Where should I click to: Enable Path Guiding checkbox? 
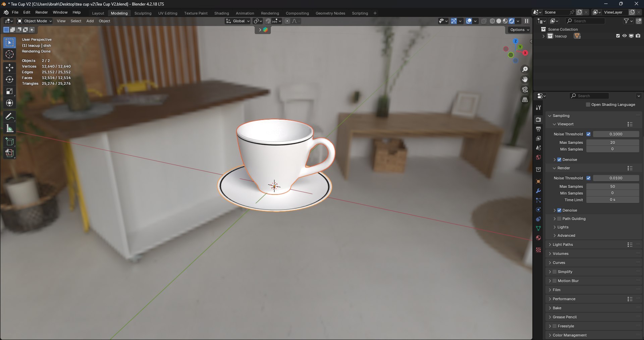point(559,219)
